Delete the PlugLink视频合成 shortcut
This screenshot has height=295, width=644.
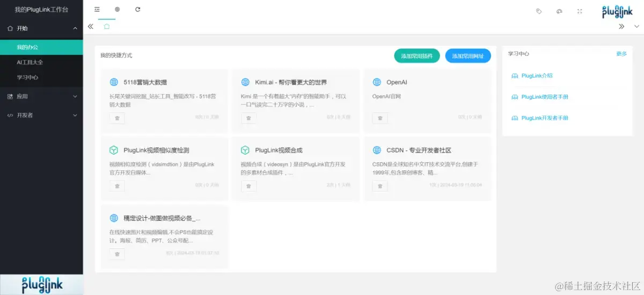248,186
